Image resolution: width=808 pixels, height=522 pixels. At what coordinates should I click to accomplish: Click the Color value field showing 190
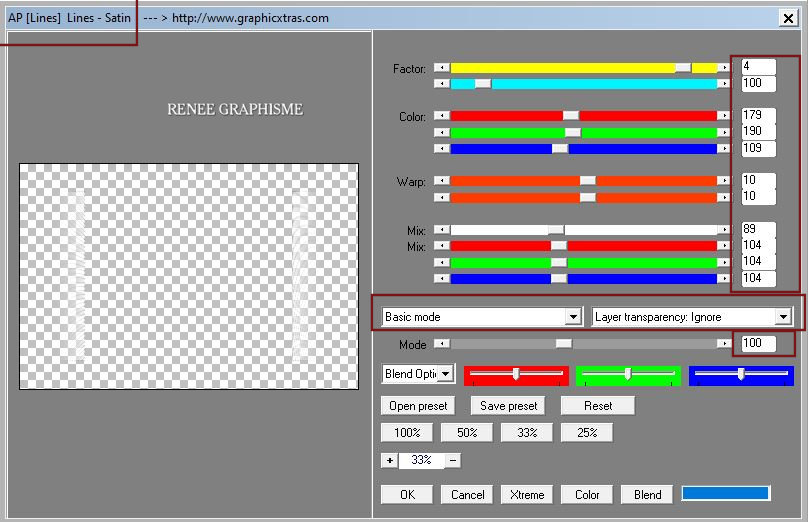(758, 131)
